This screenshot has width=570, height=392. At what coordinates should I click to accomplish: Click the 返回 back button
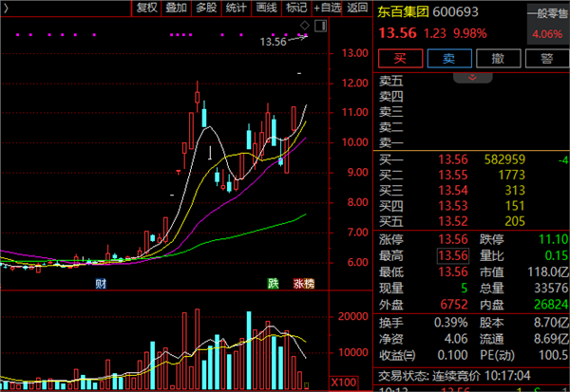click(x=357, y=9)
